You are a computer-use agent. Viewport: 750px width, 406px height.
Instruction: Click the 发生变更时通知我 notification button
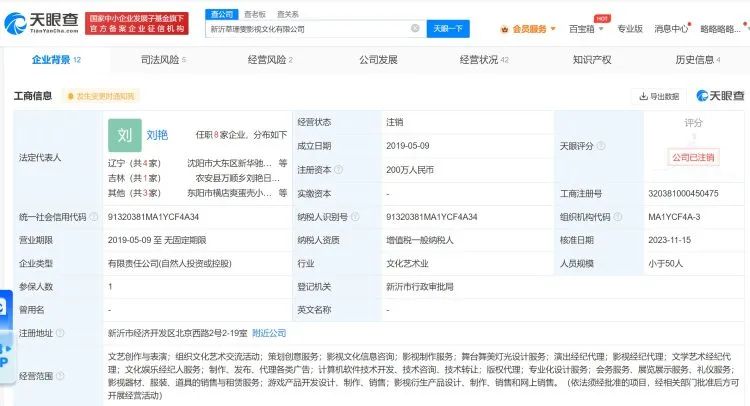(x=100, y=97)
